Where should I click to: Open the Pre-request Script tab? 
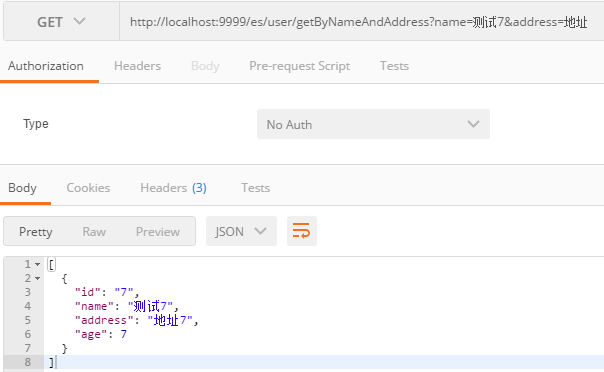pyautogui.click(x=300, y=66)
